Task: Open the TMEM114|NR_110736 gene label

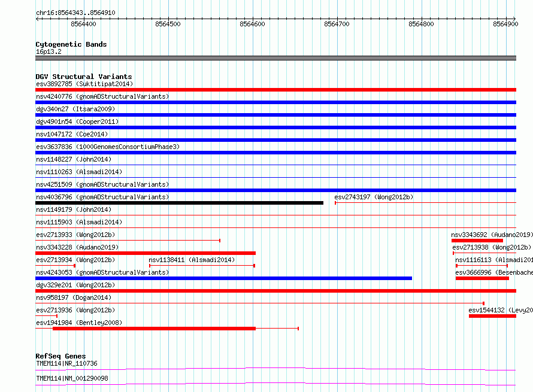Action: (66, 363)
